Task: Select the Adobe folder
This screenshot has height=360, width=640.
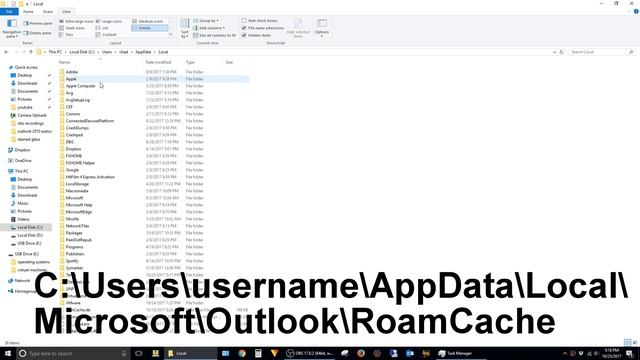Action: [x=72, y=72]
